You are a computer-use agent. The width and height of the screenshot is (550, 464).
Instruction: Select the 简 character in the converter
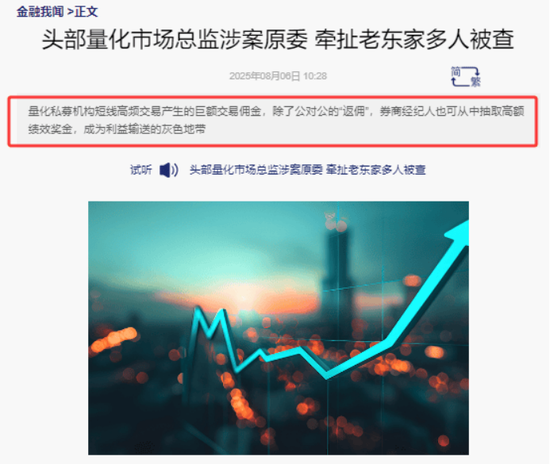456,72
